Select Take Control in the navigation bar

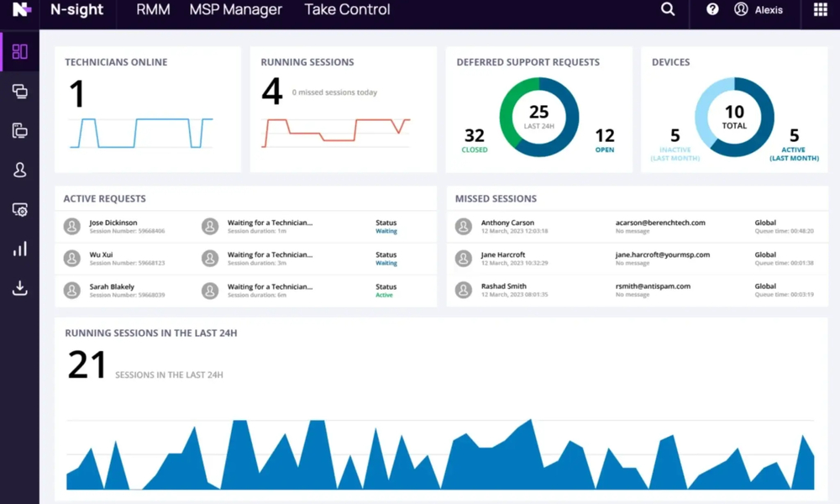point(347,10)
